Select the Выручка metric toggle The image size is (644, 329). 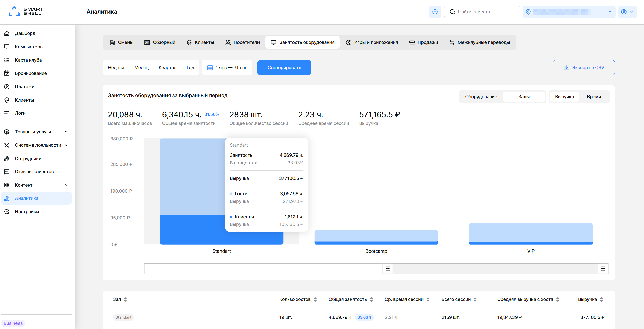coord(564,97)
